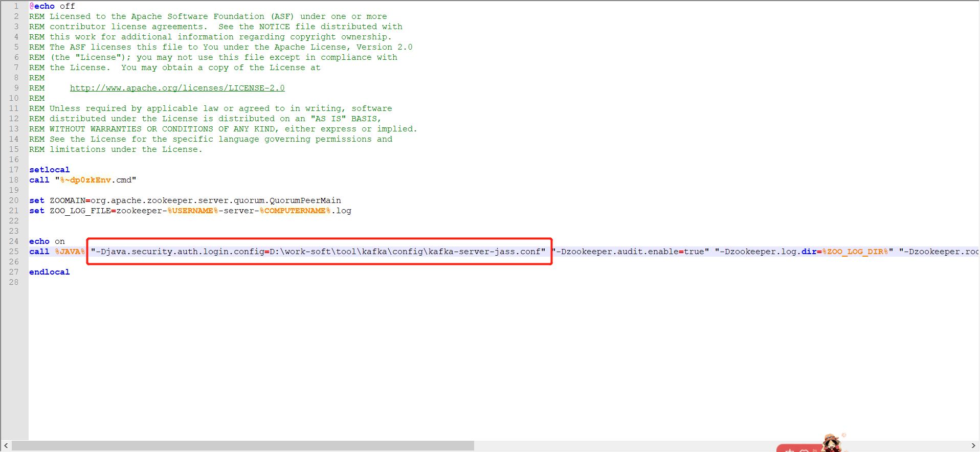Open the apache.org LICENSE-2.0 link
980x452 pixels.
coord(177,88)
